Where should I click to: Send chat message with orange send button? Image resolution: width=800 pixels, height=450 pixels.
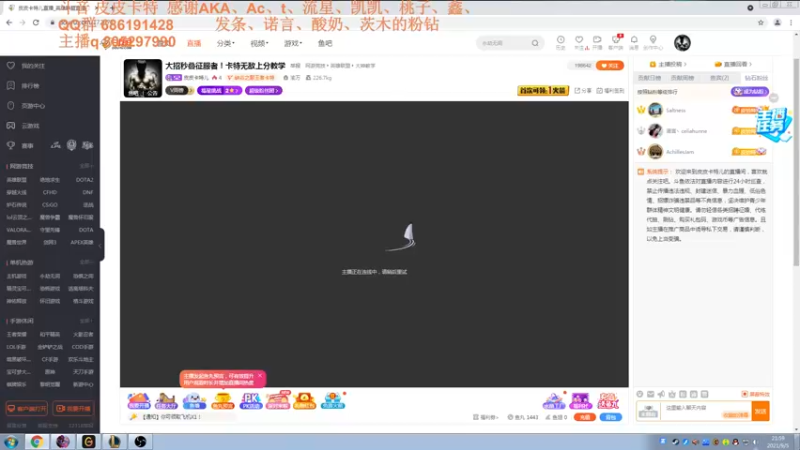760,411
